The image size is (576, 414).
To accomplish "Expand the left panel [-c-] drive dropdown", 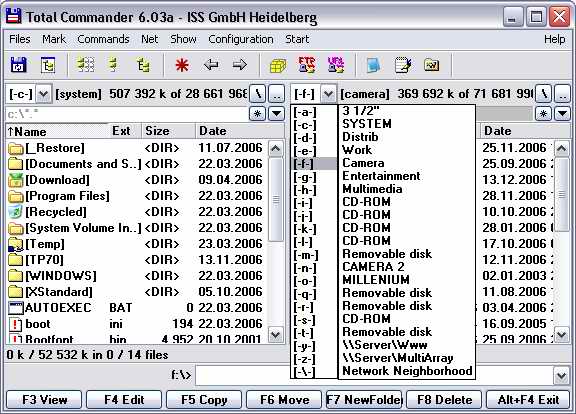I will point(44,94).
